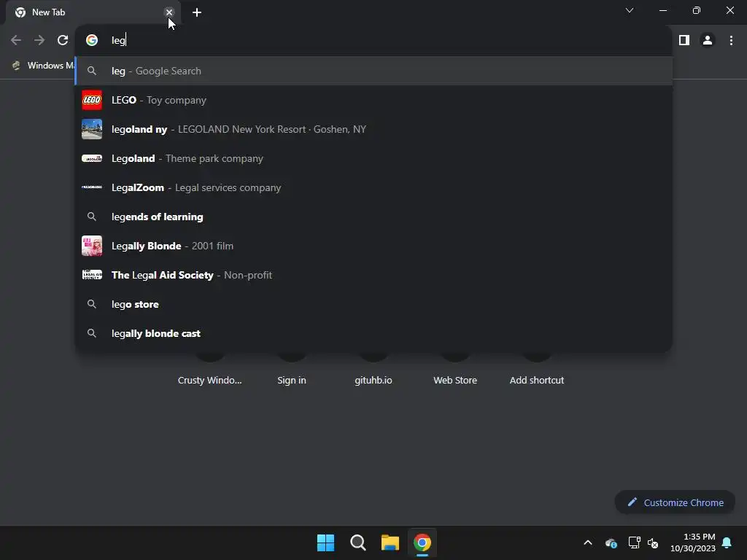Image resolution: width=747 pixels, height=560 pixels.
Task: Open Windows taskbar search
Action: 357,542
